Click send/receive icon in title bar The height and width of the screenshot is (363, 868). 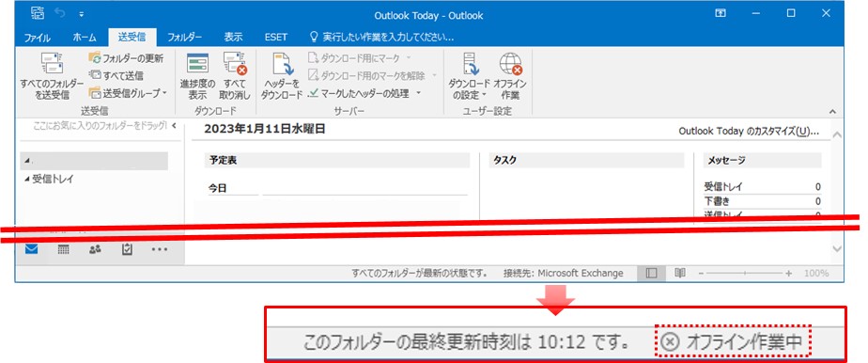(37, 13)
